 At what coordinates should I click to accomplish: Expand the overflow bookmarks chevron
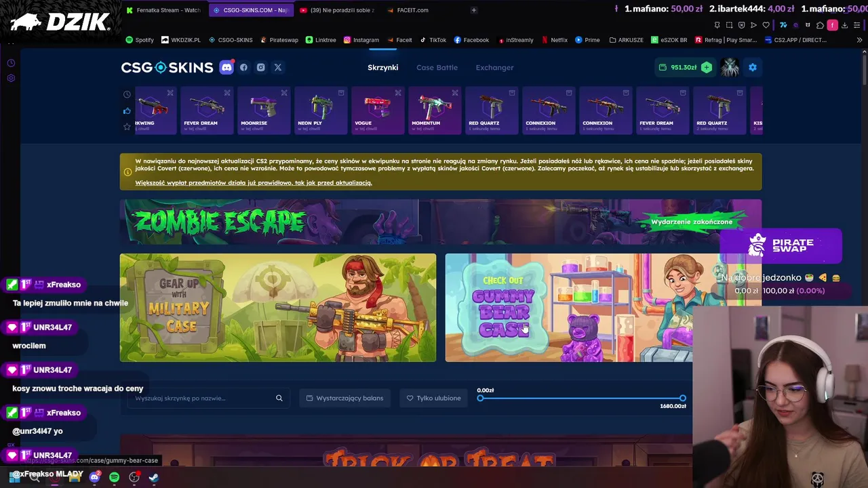click(859, 40)
